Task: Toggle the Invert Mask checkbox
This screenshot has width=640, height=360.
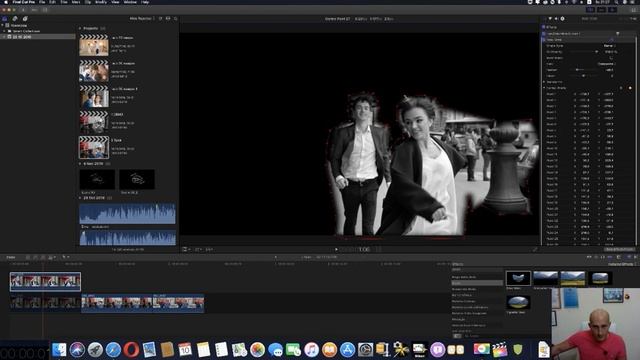Action: [611, 58]
